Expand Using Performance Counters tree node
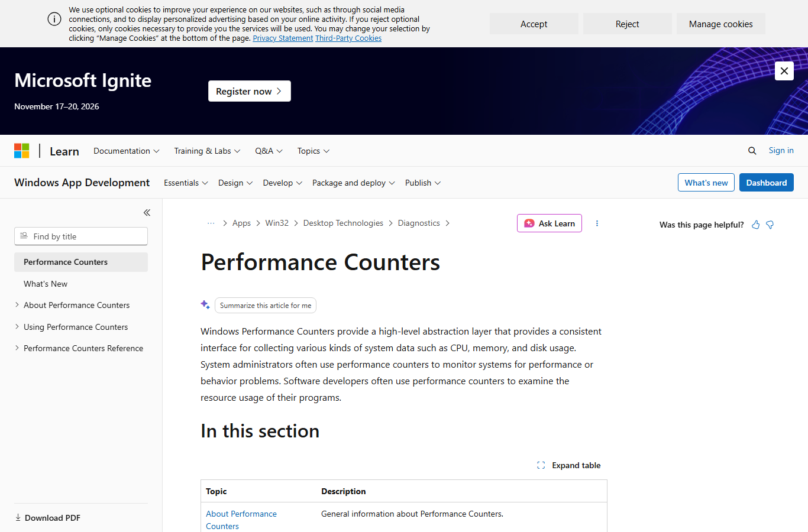This screenshot has width=808, height=532. (x=17, y=326)
